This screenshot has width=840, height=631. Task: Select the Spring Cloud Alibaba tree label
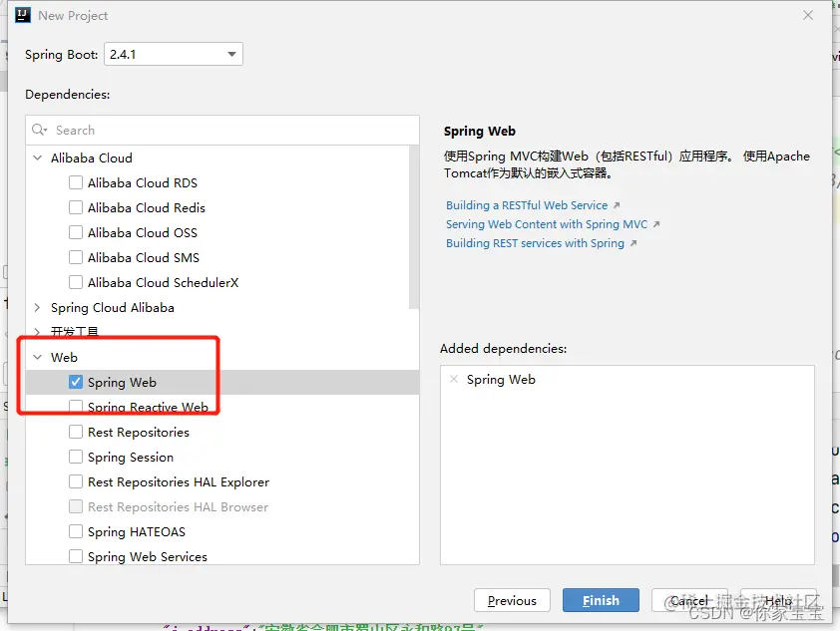(x=113, y=308)
